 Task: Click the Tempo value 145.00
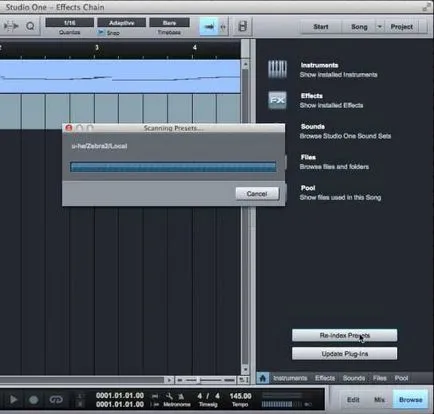(240, 396)
